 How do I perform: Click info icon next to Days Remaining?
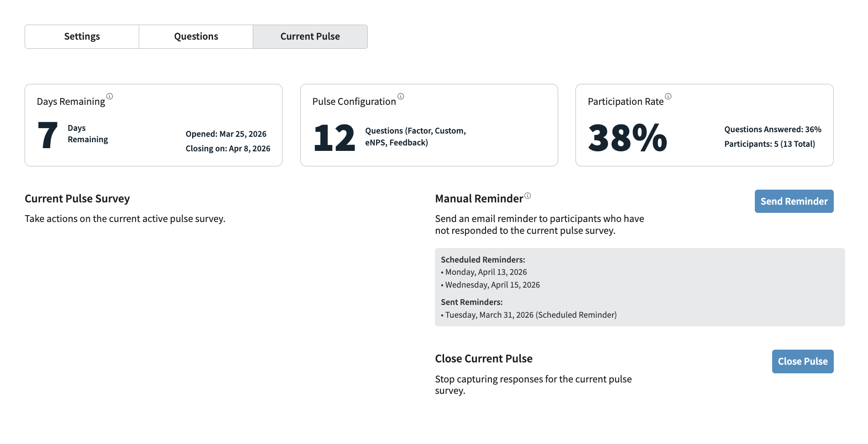[110, 96]
